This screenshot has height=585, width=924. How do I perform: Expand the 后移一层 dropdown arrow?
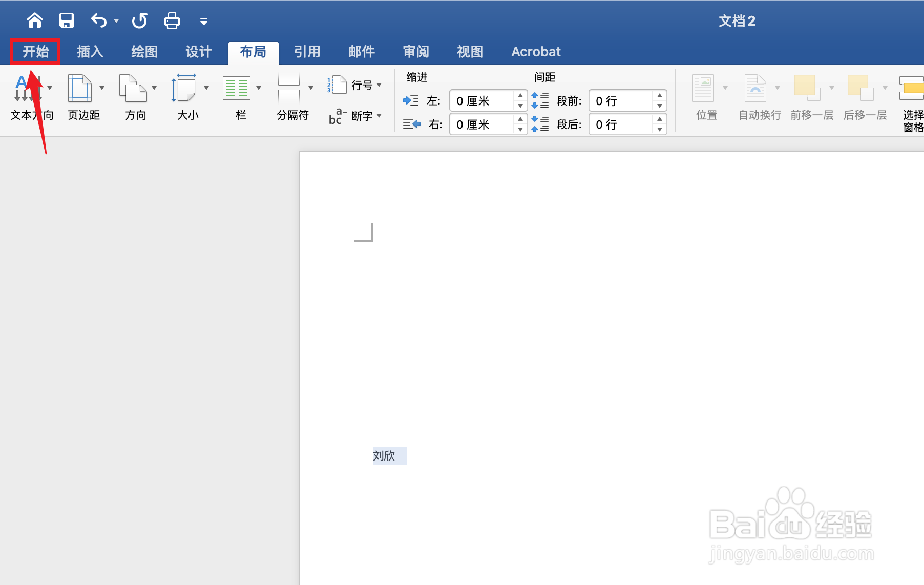coord(885,88)
